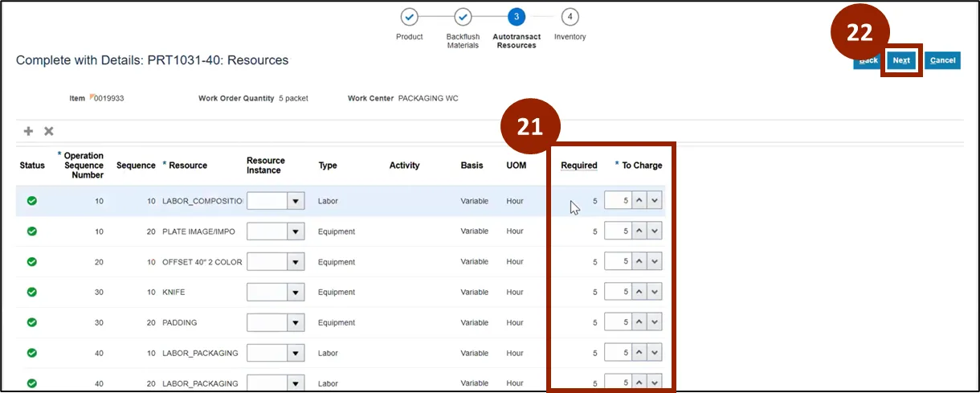Increase To Charge for LABOR_COMPOSITION row
Viewport: 980px width, 393px height.
[x=639, y=201]
